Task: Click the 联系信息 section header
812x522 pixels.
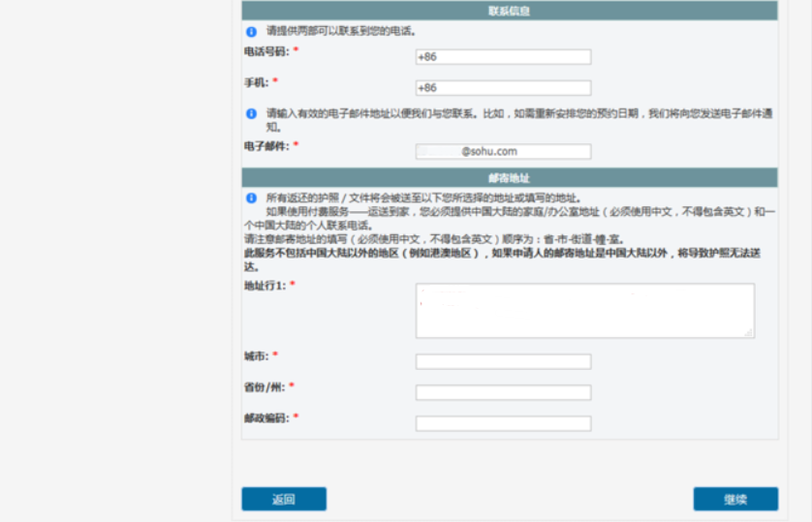Action: (509, 11)
